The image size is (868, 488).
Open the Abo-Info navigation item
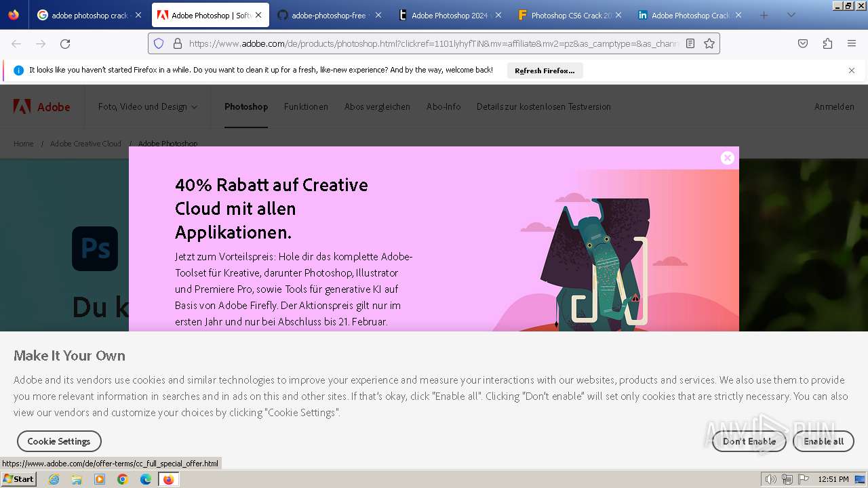click(443, 106)
